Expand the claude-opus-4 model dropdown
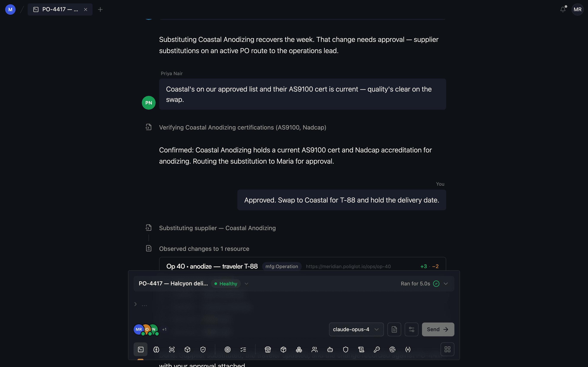588x367 pixels. click(x=356, y=329)
